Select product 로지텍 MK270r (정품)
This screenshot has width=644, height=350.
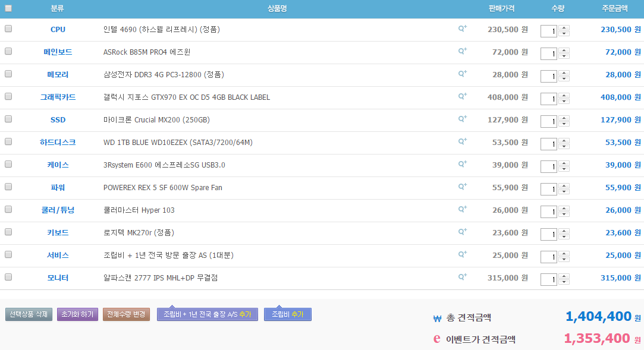pos(139,233)
